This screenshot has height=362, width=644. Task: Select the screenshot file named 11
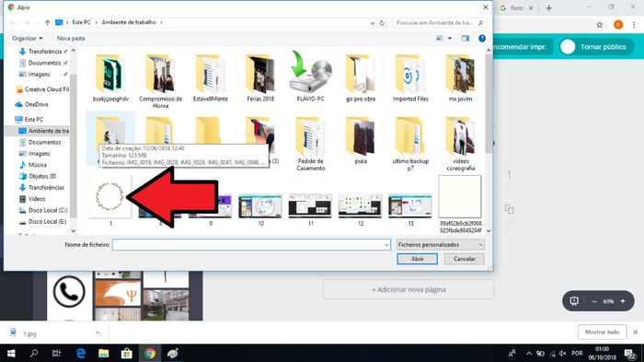[x=311, y=210]
